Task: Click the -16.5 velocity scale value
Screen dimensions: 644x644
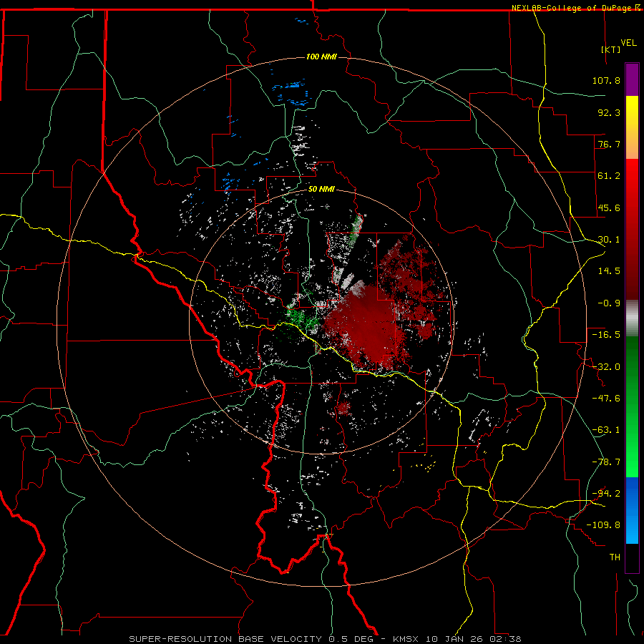Action: click(606, 335)
